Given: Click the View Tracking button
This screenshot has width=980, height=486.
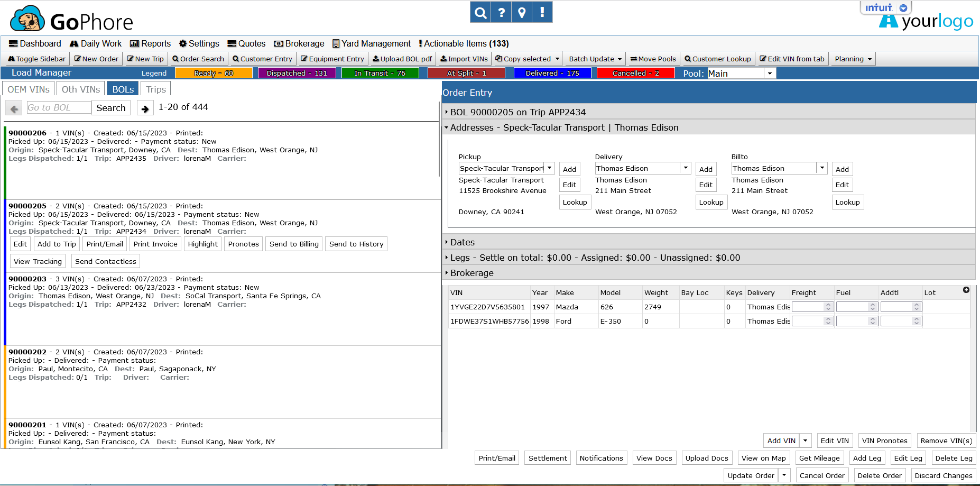Looking at the screenshot, I should pos(38,261).
